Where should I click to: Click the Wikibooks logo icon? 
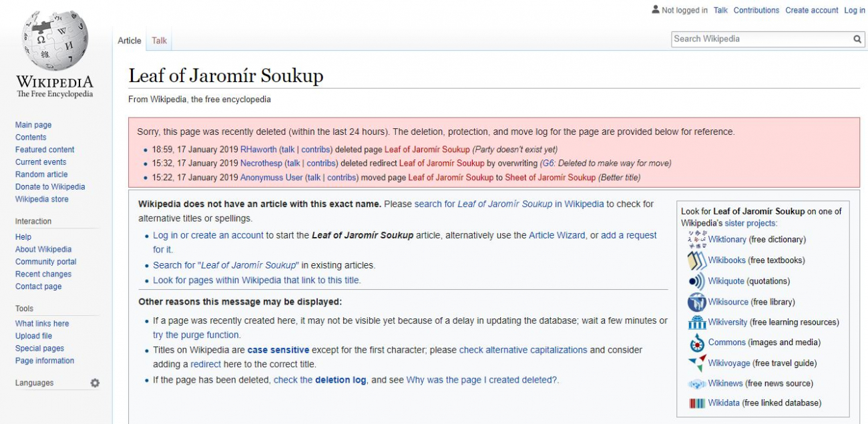click(697, 260)
